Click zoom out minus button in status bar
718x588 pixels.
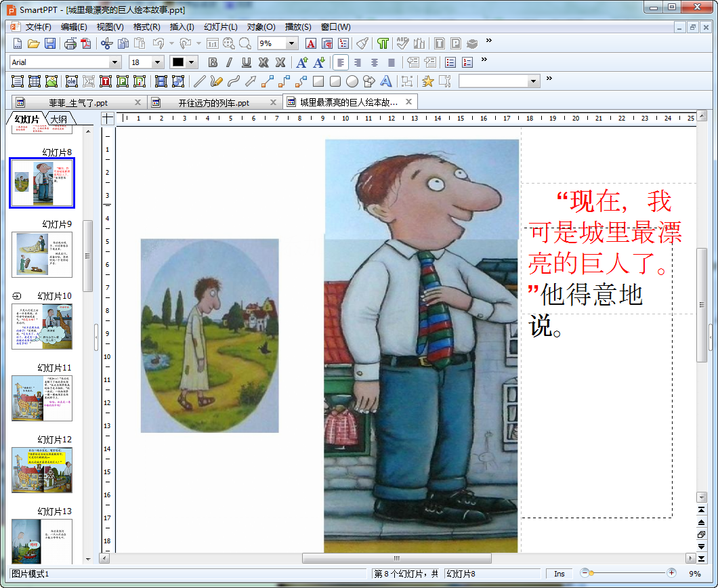(584, 573)
